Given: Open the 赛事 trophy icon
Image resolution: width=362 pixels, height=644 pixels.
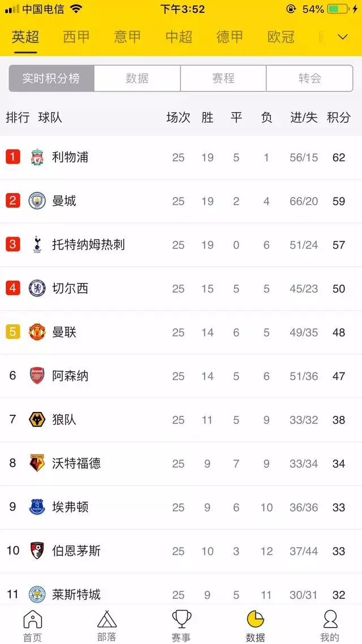Looking at the screenshot, I should pos(182,619).
